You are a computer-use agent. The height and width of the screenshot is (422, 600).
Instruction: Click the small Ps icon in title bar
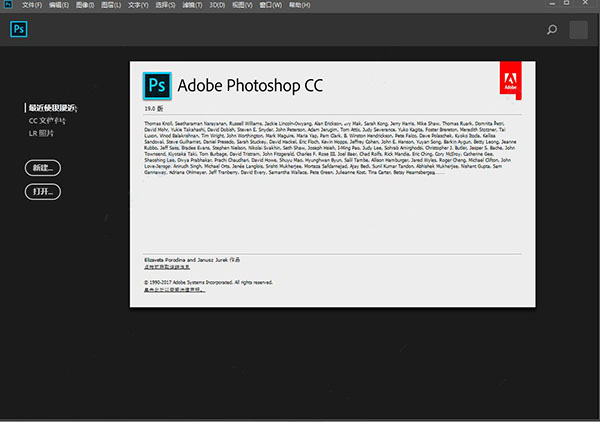pyautogui.click(x=8, y=6)
